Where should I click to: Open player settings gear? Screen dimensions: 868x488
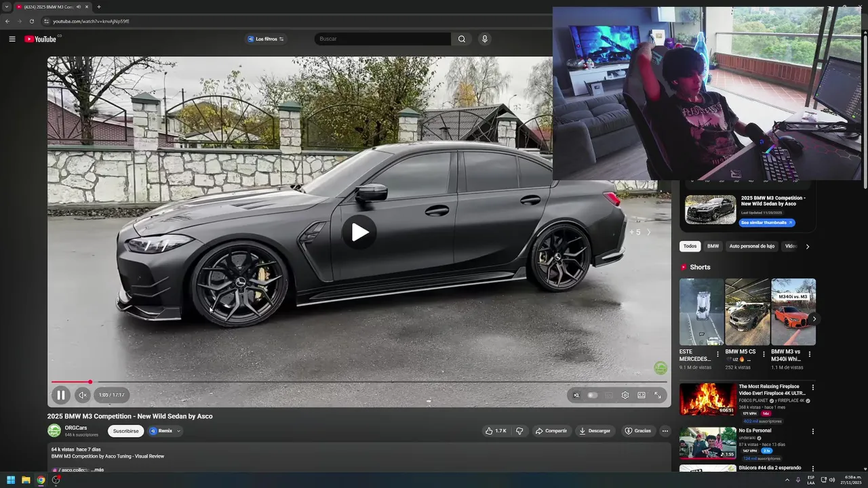(x=625, y=395)
